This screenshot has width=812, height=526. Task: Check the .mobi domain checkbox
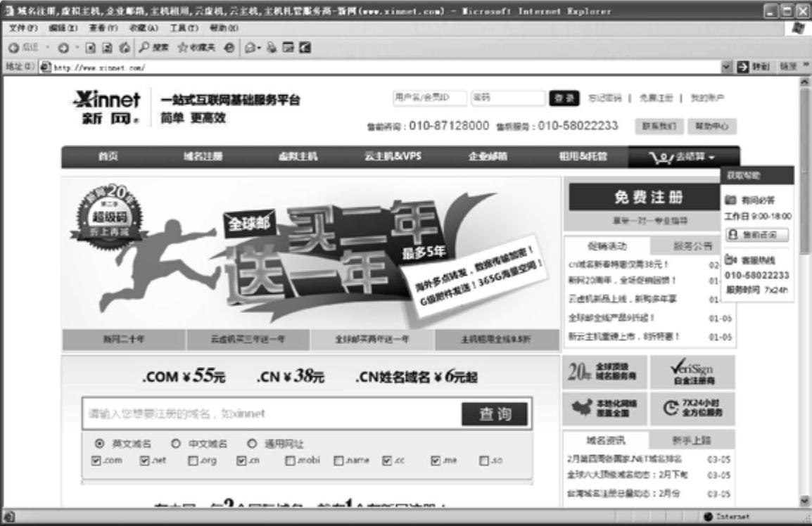[x=290, y=460]
